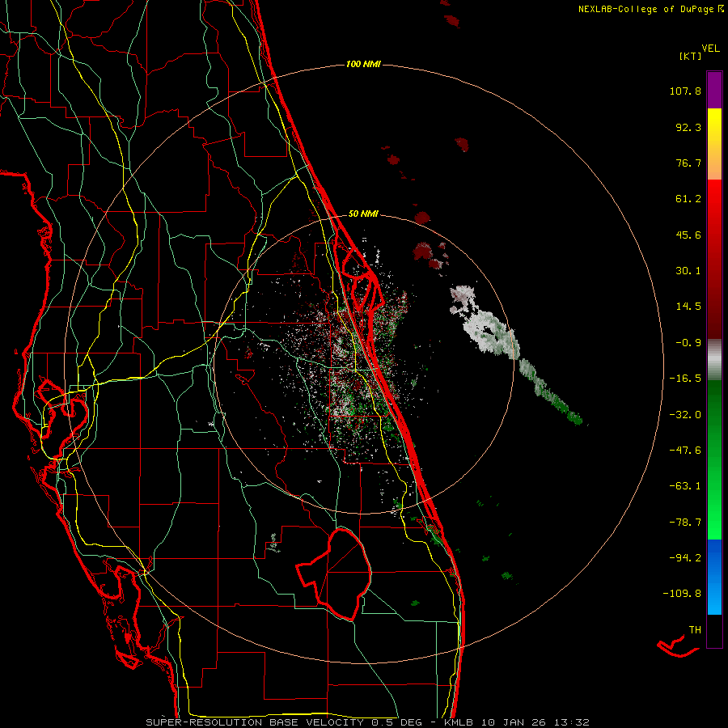The height and width of the screenshot is (728, 728).
Task: Click the -78.7 legend value
Action: coord(685,523)
